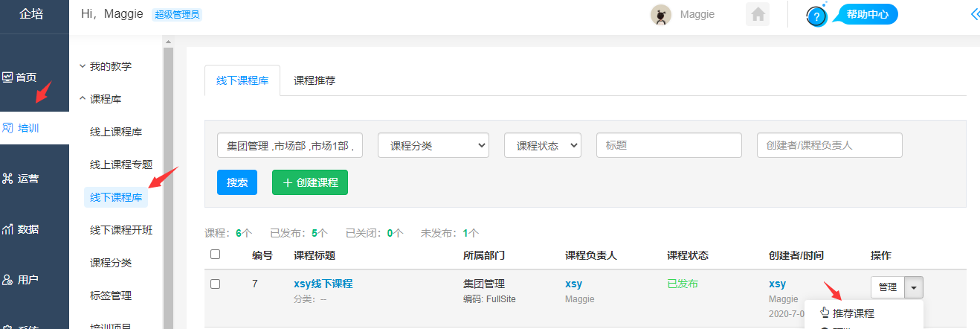Click Maggie's profile avatar
Screen dimensions: 980x329
click(x=661, y=15)
